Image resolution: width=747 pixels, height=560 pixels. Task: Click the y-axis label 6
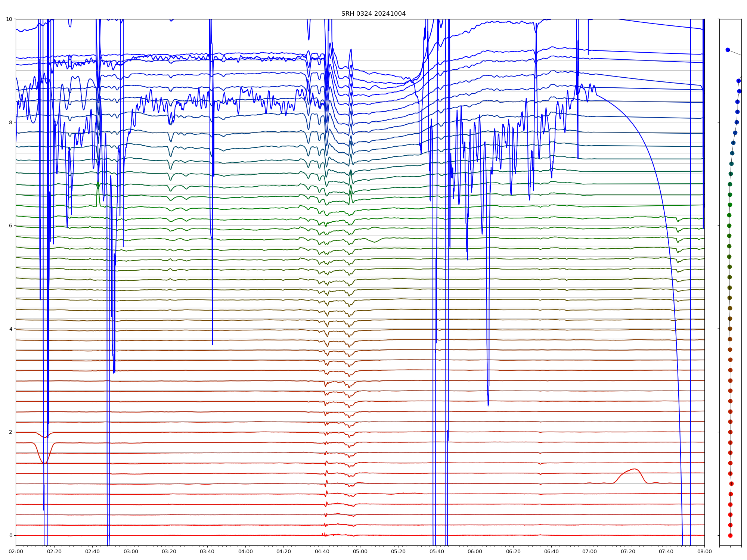[11, 225]
